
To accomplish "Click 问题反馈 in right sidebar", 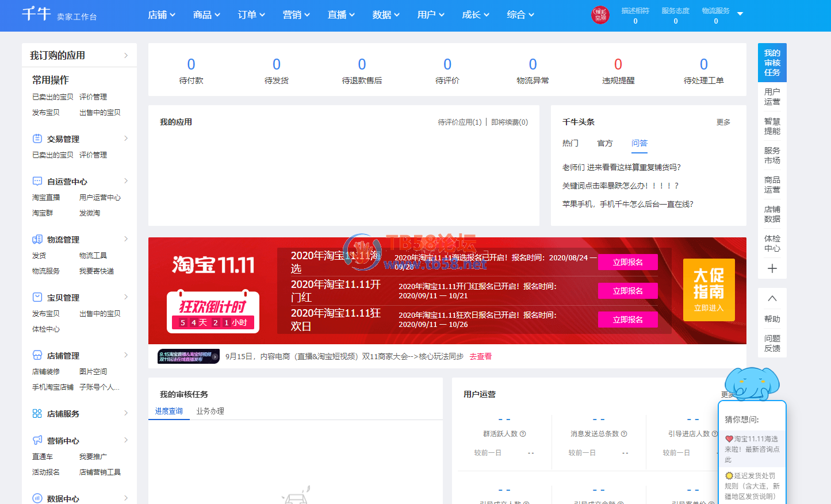I will (772, 343).
